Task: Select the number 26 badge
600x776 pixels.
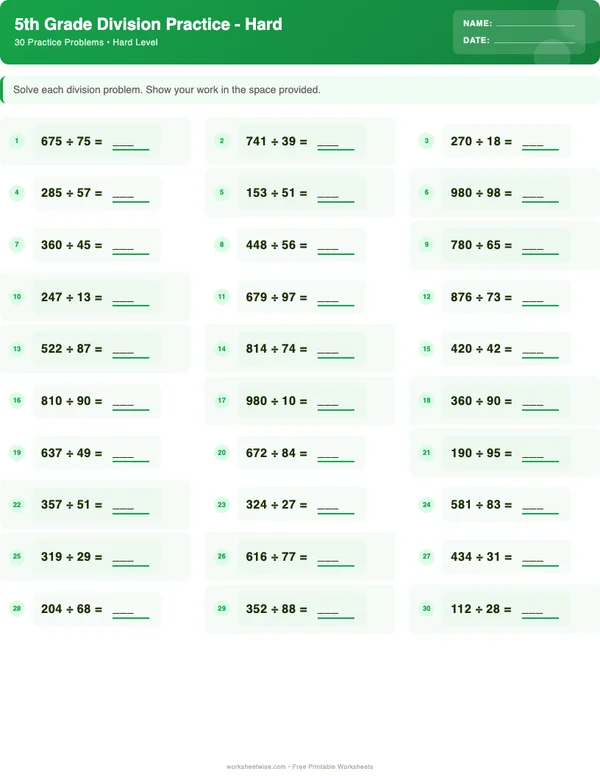Action: (x=222, y=557)
